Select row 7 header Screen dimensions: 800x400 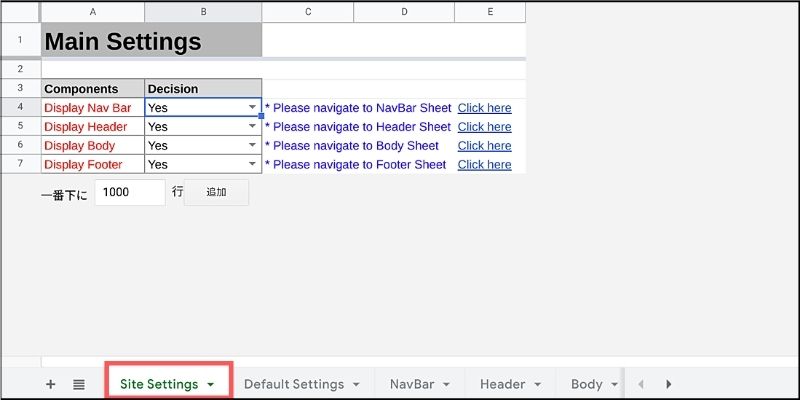click(20, 164)
